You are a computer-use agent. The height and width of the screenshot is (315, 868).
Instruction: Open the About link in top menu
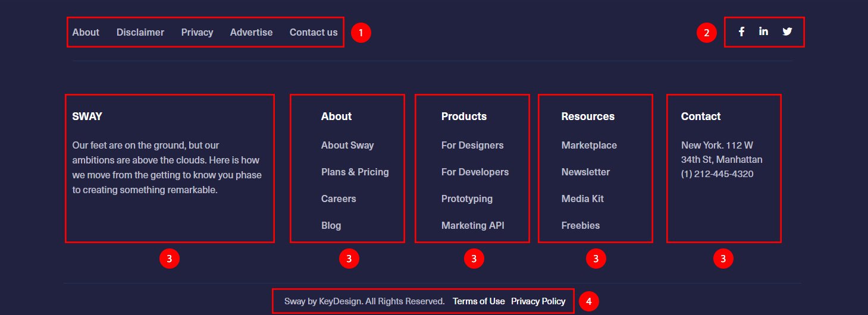[86, 33]
